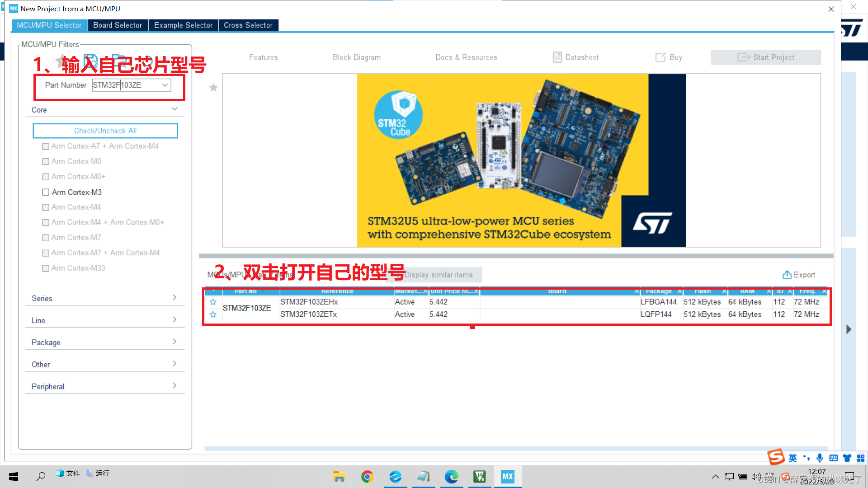868x488 pixels.
Task: Toggle the Arm Cortex-M0 checkbox
Action: point(46,161)
